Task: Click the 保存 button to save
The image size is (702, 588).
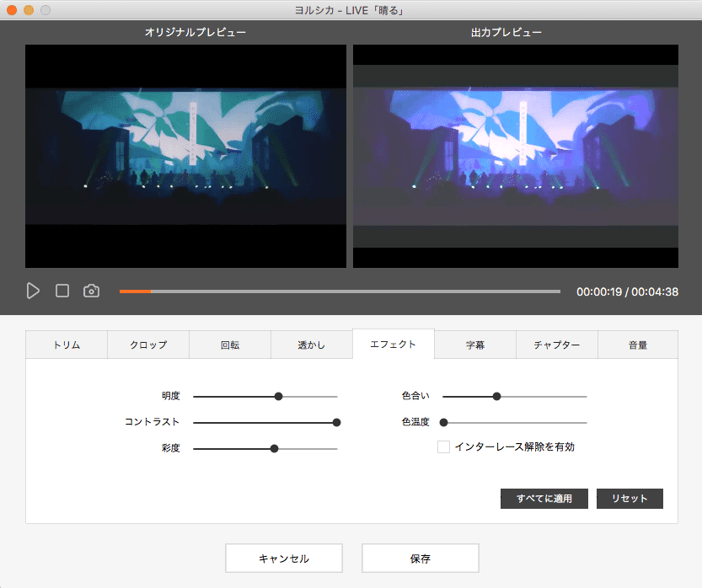Action: click(x=420, y=559)
